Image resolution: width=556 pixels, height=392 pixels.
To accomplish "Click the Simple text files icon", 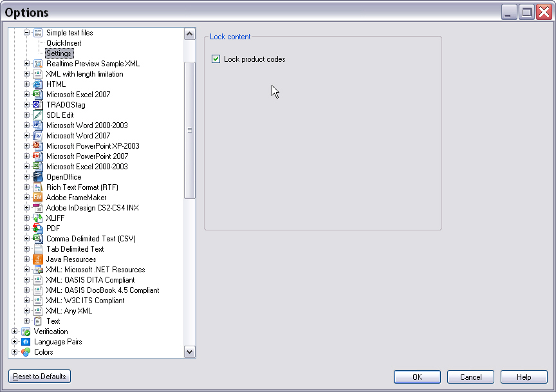I will click(38, 33).
